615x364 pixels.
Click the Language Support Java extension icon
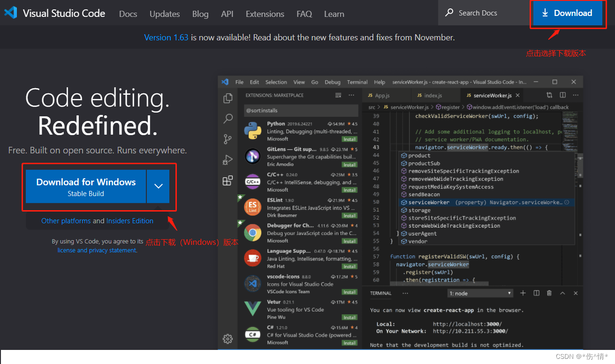252,258
